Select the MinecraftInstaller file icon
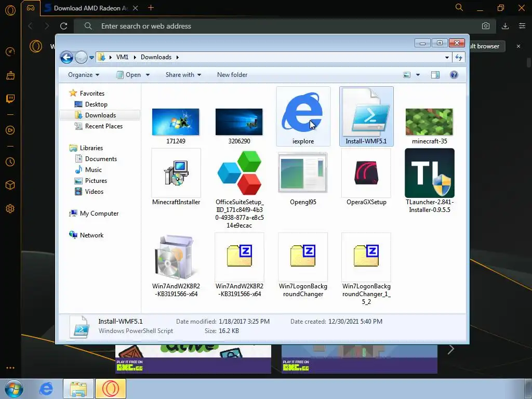This screenshot has width=532, height=399. pyautogui.click(x=176, y=173)
